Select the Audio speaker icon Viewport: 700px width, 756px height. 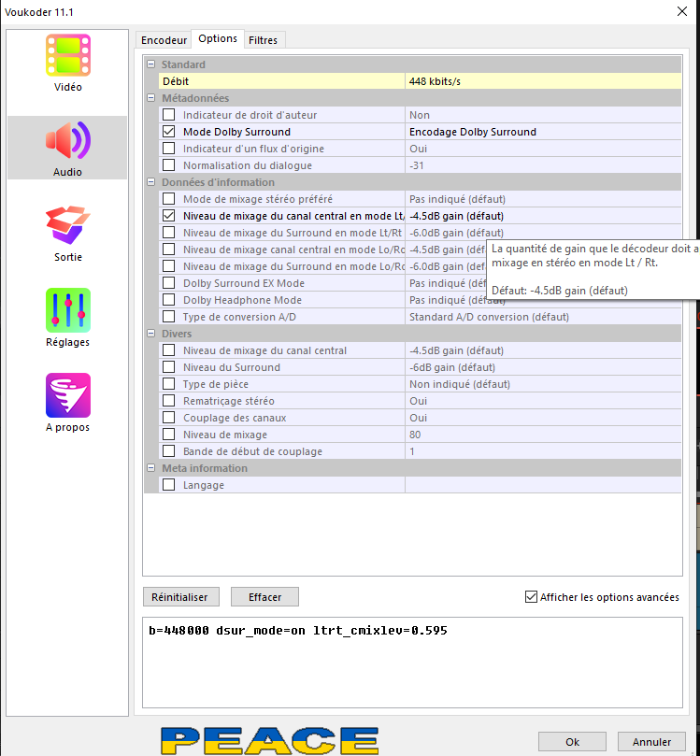(68, 140)
